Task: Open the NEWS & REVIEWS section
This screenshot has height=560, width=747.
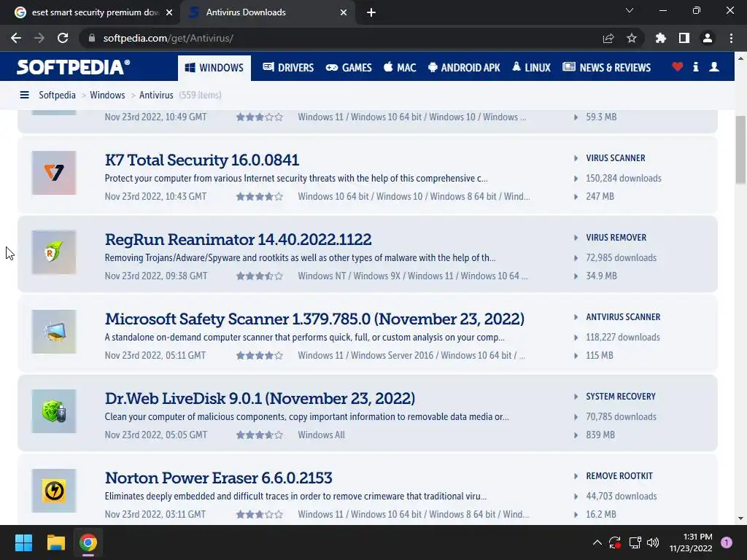Action: (x=606, y=68)
